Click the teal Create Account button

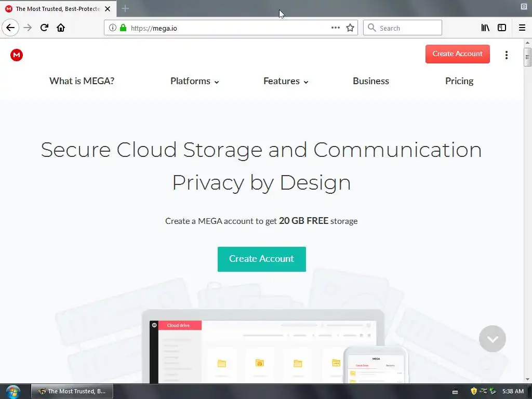coord(262,259)
